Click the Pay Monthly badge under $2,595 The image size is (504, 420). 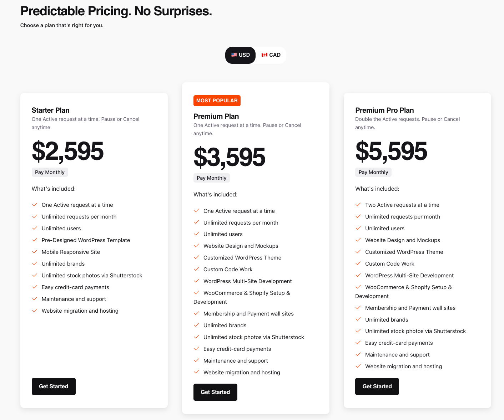(50, 172)
